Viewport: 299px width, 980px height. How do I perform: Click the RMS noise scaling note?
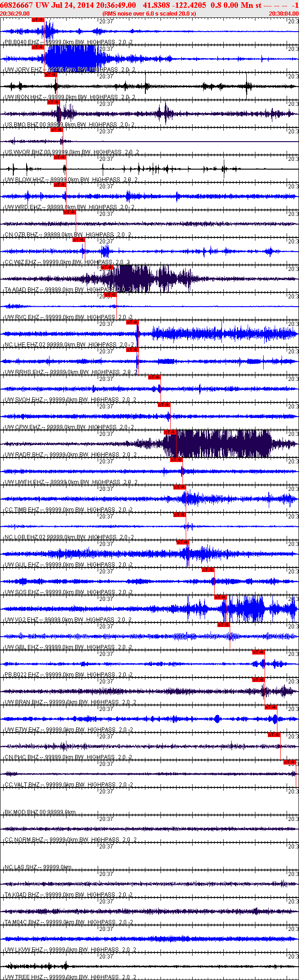149,14
